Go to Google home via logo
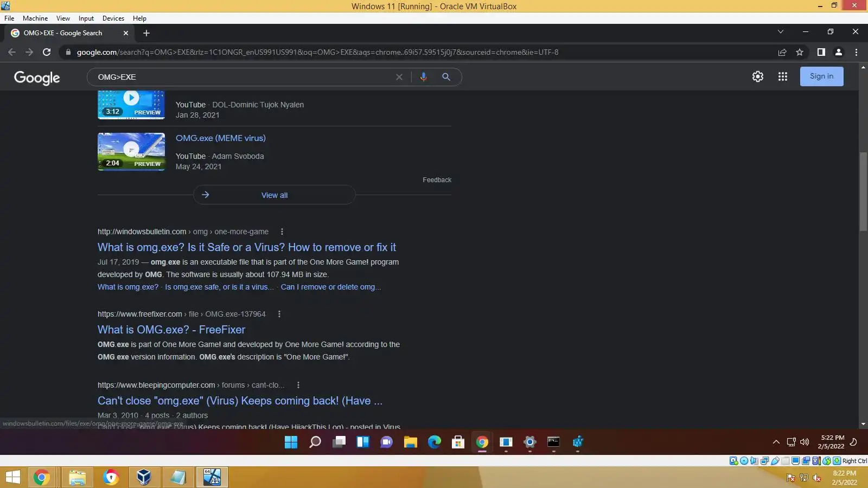868x488 pixels. click(37, 78)
